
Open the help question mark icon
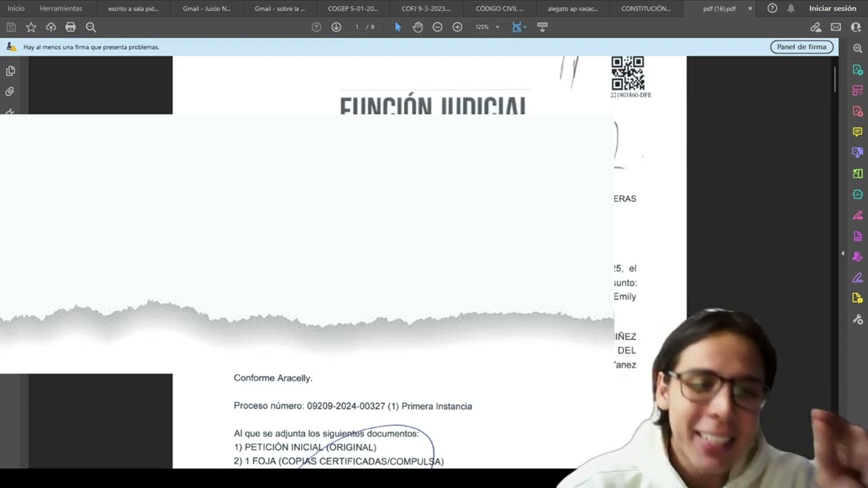click(772, 8)
